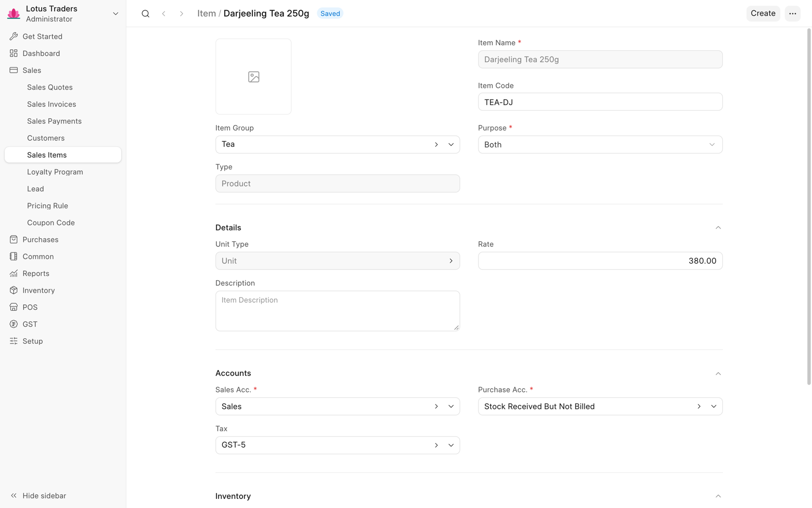Click the Setup sliders icon
This screenshot has width=812, height=508.
click(14, 341)
